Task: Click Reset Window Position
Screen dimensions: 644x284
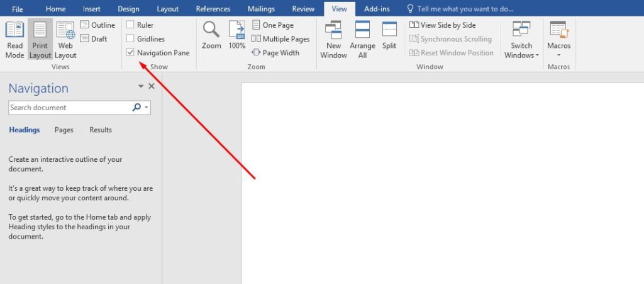Action: click(x=452, y=53)
